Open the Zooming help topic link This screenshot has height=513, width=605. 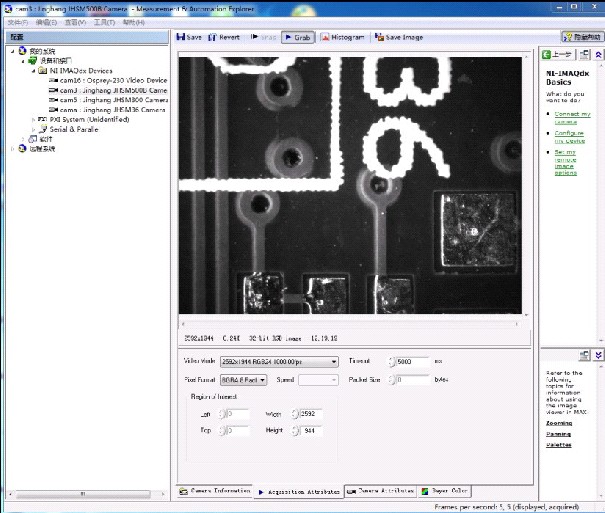559,423
